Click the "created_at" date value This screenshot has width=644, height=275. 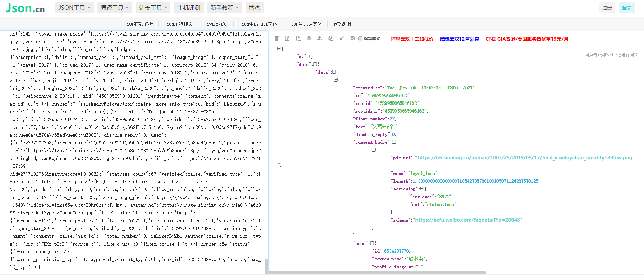(431, 88)
